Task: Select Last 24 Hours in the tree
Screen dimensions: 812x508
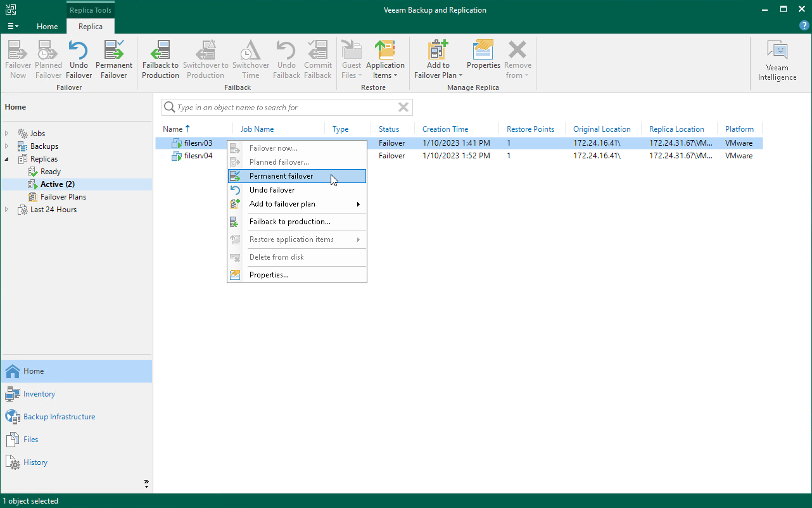Action: [53, 210]
